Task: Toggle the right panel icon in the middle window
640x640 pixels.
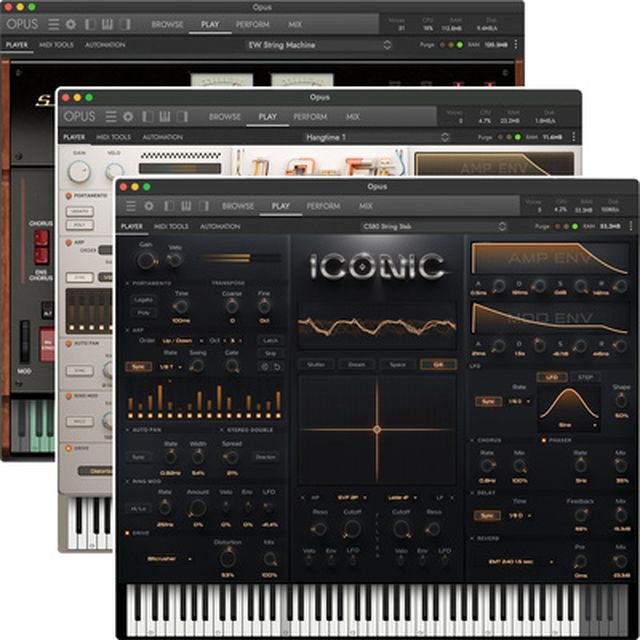Action: click(182, 117)
